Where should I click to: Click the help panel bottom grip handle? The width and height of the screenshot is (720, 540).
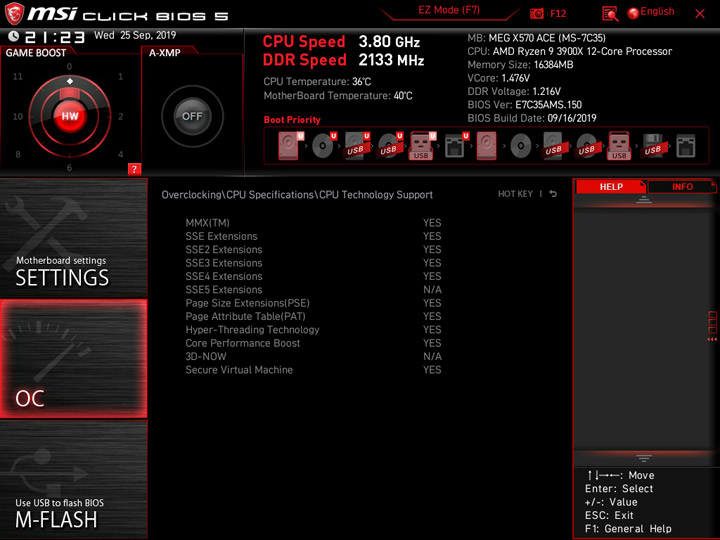(644, 458)
